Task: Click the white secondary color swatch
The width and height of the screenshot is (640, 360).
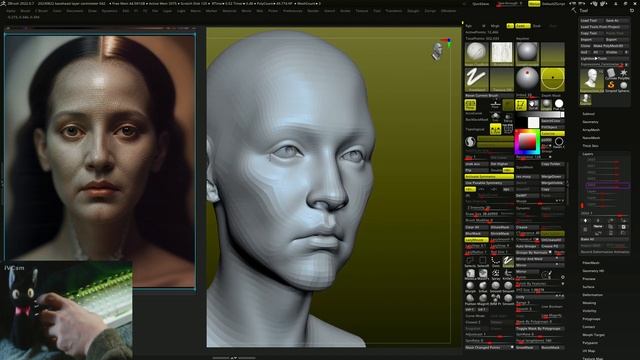Action: click(533, 122)
